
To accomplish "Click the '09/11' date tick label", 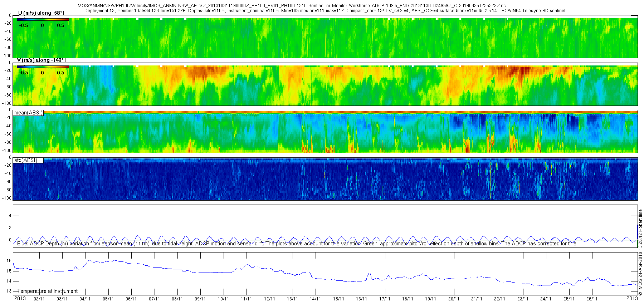I will pos(200,299).
